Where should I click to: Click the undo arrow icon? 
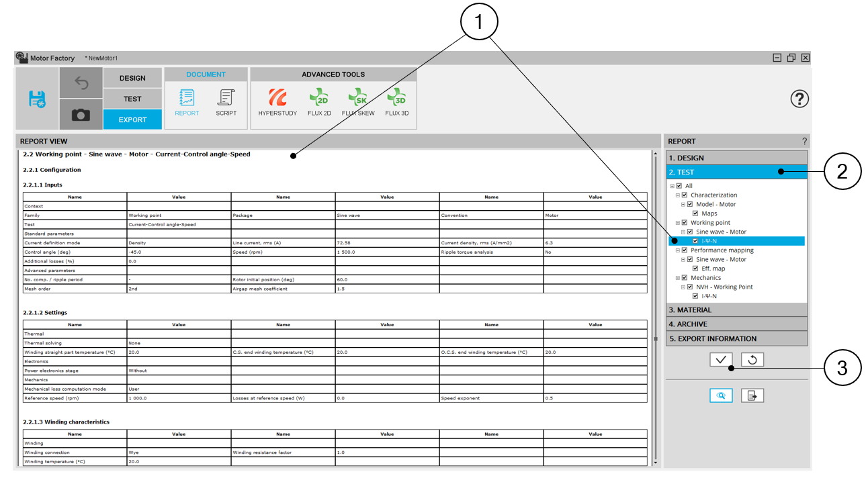point(81,83)
